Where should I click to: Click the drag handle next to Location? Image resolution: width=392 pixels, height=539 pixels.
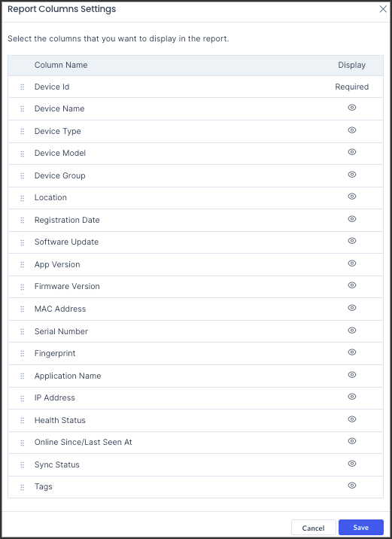[23, 198]
